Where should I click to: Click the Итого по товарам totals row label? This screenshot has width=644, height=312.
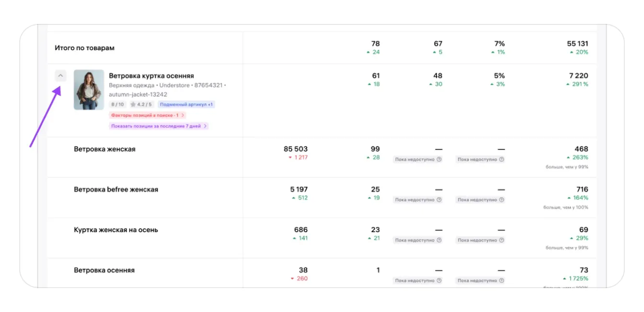84,48
